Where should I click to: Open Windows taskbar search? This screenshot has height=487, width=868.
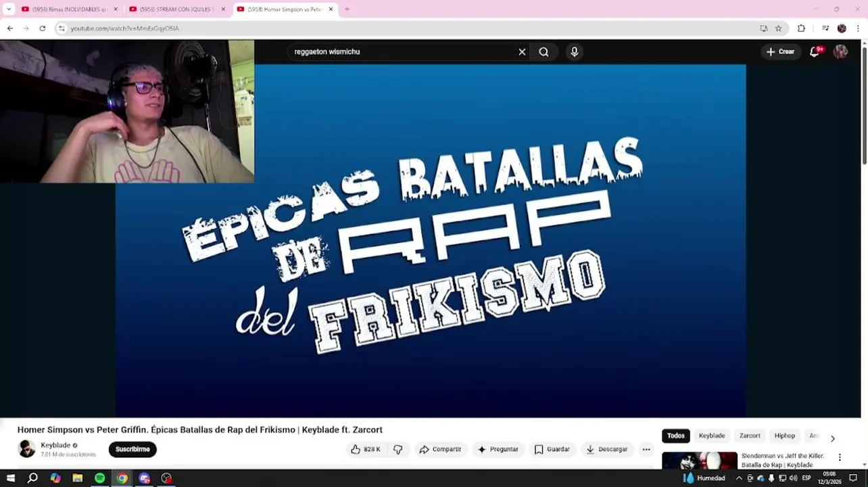pyautogui.click(x=32, y=478)
